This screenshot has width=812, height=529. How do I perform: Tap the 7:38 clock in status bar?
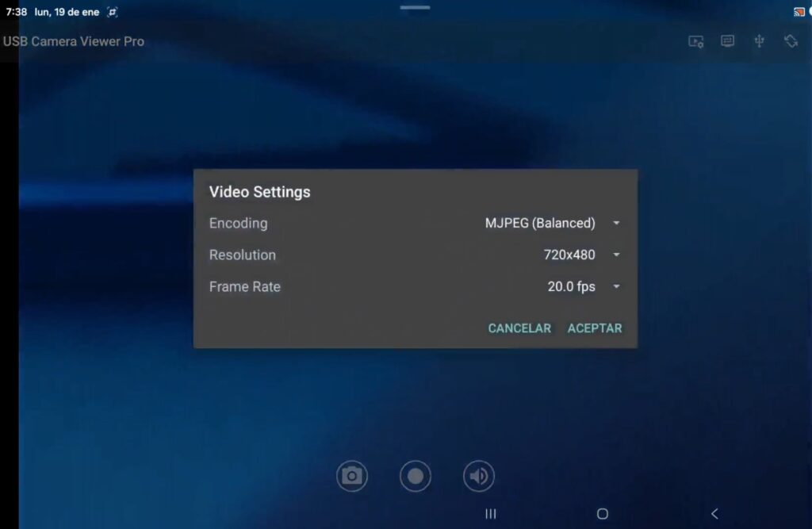[x=16, y=13]
